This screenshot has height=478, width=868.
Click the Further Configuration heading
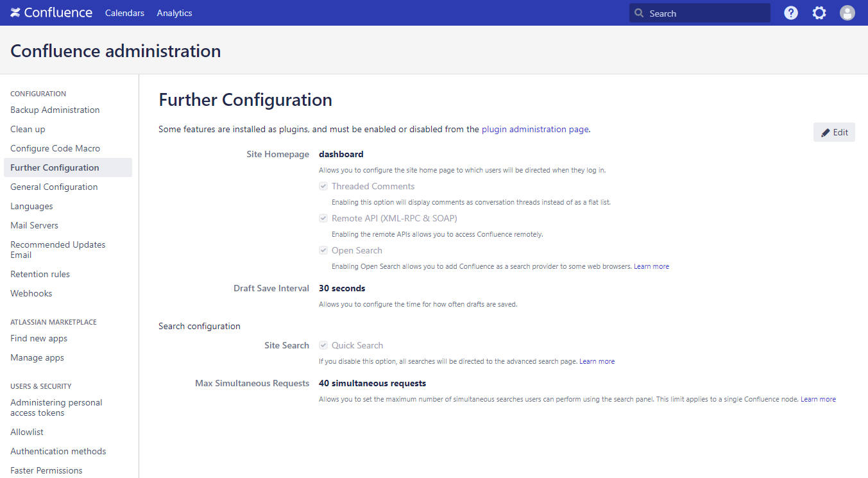(x=245, y=100)
